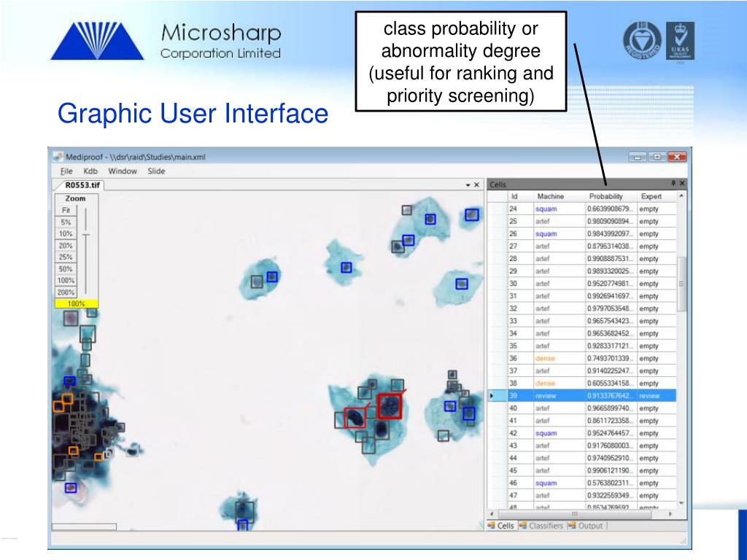The image size is (747, 560).
Task: Click the Cells table vertical scrollbar thumb
Action: point(682,284)
